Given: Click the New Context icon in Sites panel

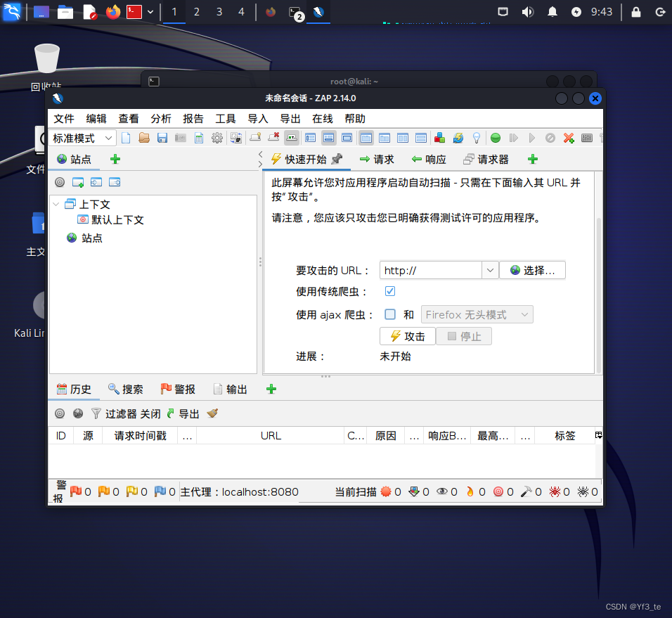Looking at the screenshot, I should pyautogui.click(x=78, y=183).
